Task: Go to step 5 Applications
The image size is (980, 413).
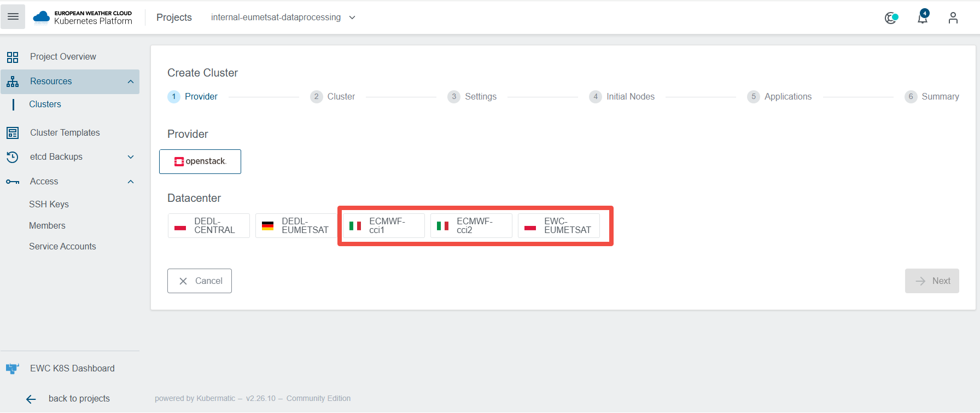Action: pos(779,97)
